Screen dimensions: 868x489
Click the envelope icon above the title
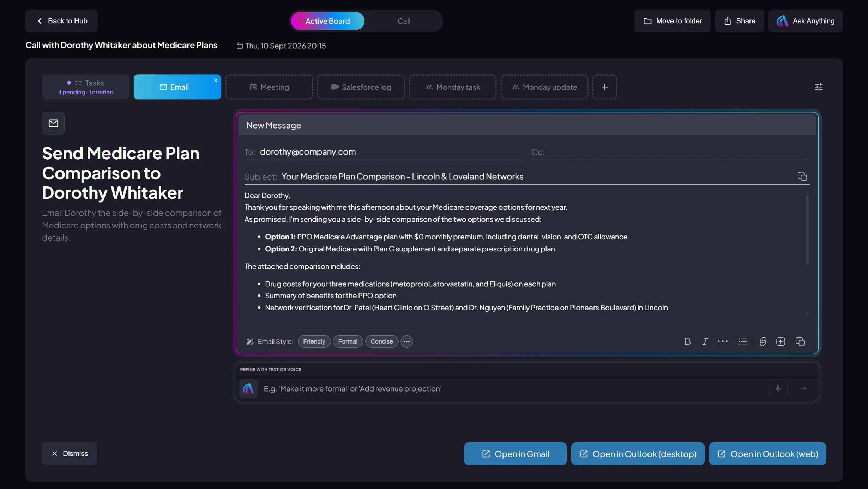53,123
